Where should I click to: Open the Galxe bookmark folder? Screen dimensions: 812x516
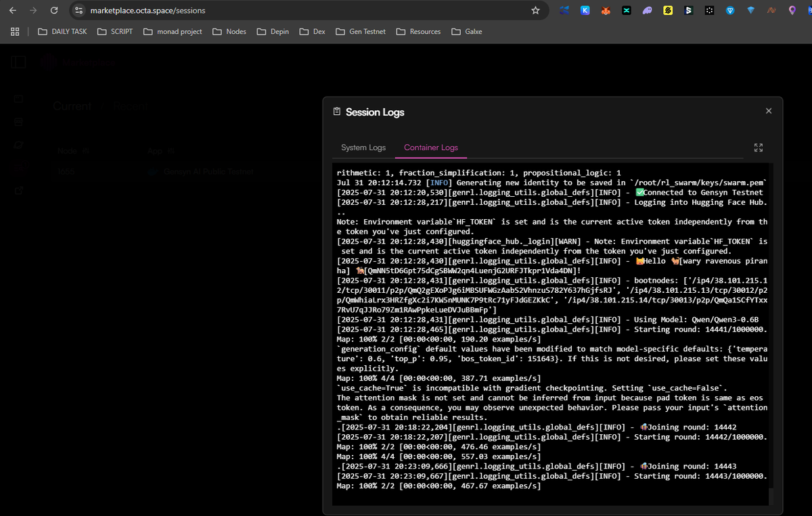coord(466,31)
